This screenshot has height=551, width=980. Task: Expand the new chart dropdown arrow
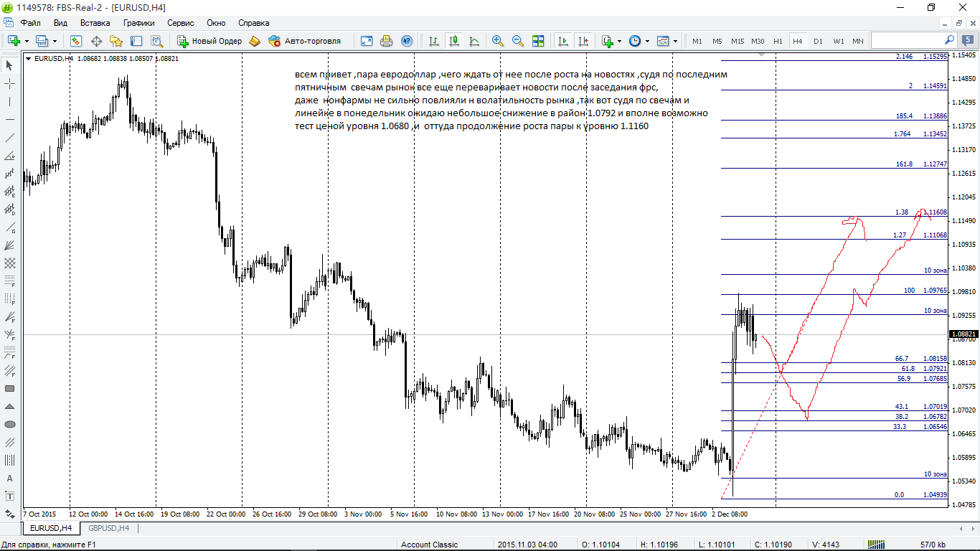tap(27, 41)
